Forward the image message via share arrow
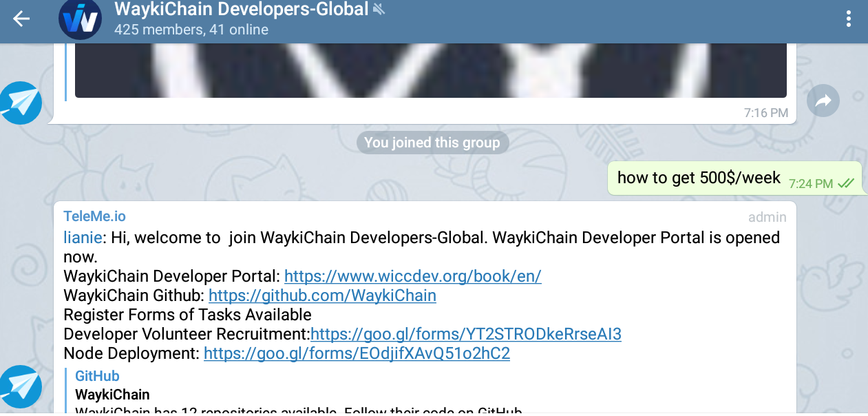The width and height of the screenshot is (868, 416). coord(823,102)
